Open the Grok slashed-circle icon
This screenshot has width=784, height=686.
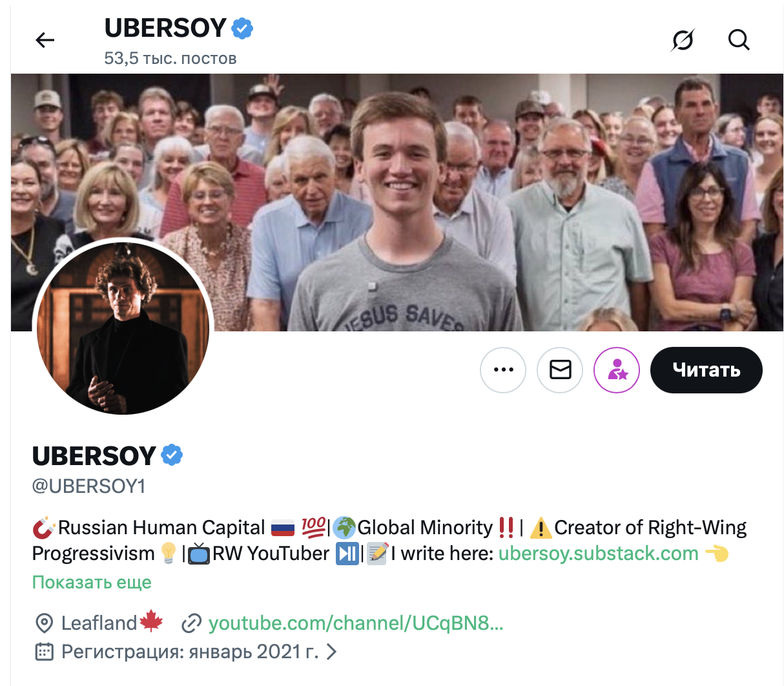pos(683,40)
